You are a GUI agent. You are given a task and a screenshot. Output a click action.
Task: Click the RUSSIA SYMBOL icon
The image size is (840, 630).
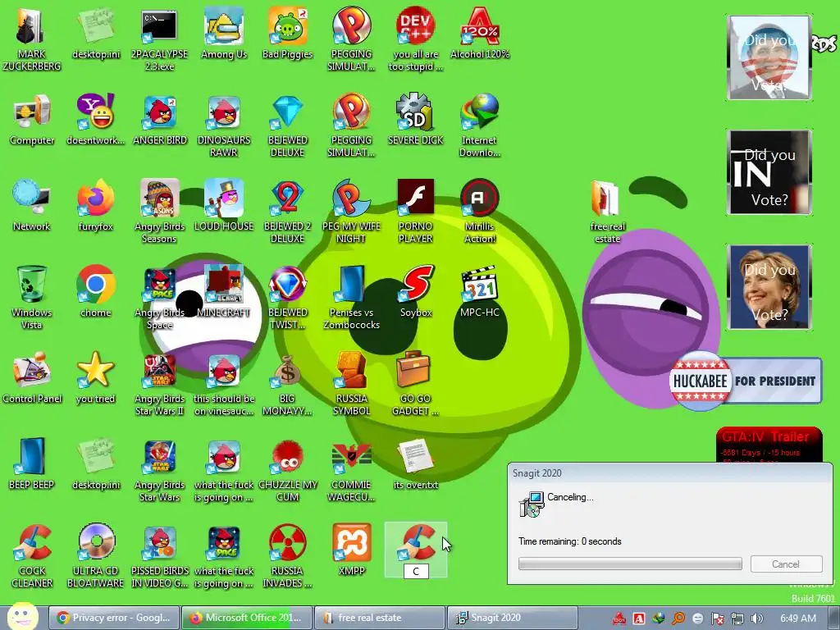(351, 384)
